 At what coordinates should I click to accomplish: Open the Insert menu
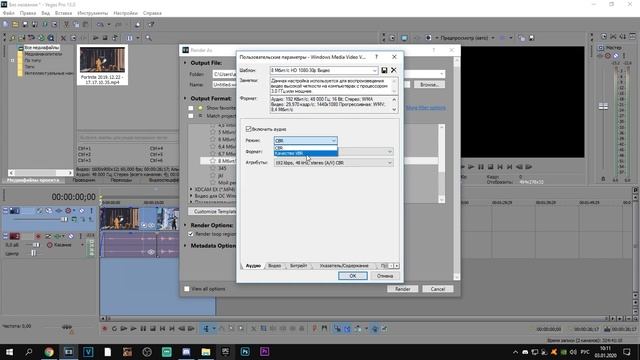63,13
